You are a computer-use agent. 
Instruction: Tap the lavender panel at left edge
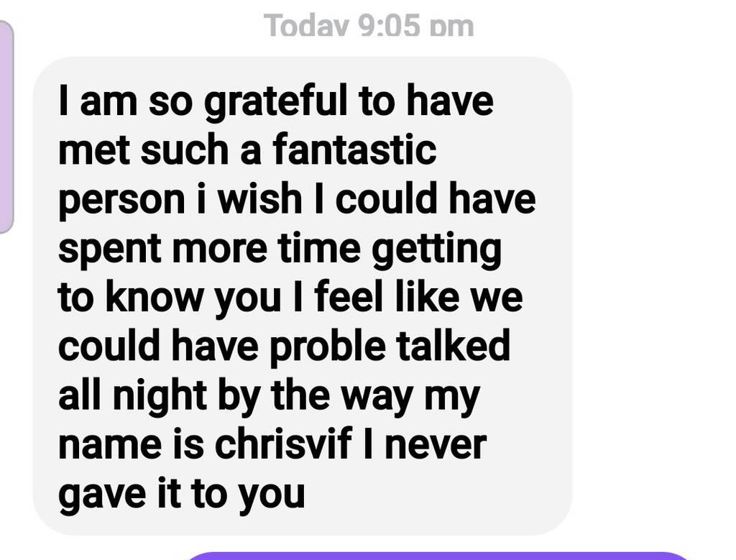click(6, 127)
